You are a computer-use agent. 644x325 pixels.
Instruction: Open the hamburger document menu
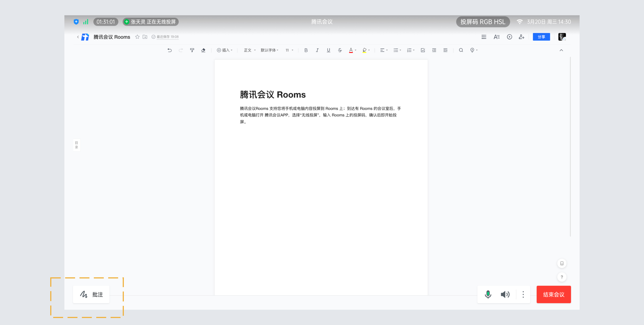(484, 37)
